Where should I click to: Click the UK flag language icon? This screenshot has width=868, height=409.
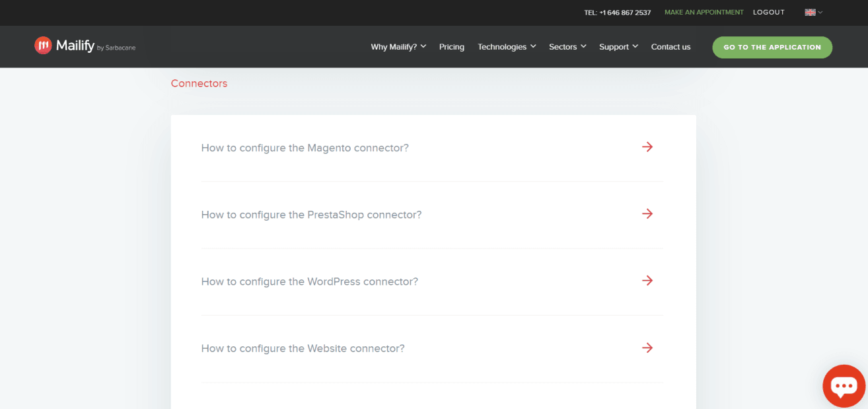[x=810, y=13]
